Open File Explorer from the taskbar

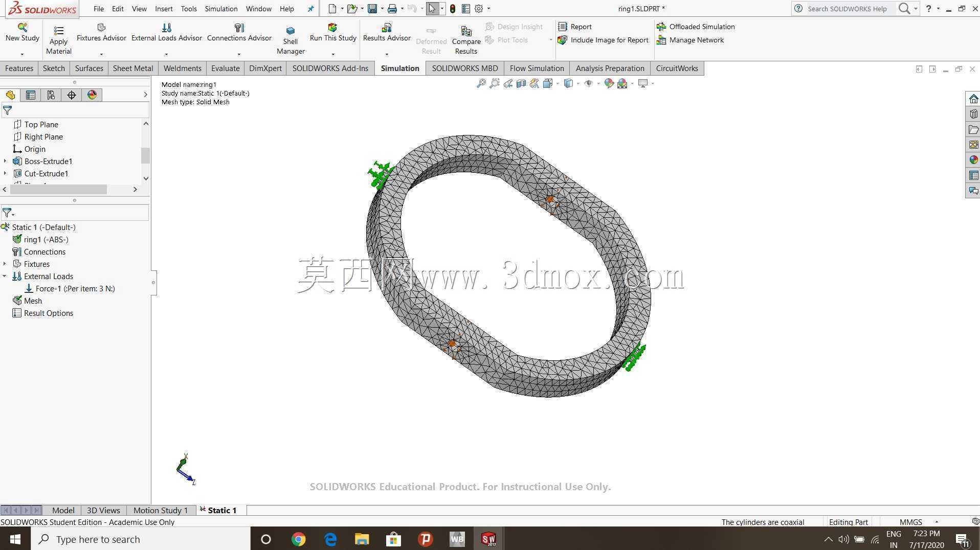[362, 539]
